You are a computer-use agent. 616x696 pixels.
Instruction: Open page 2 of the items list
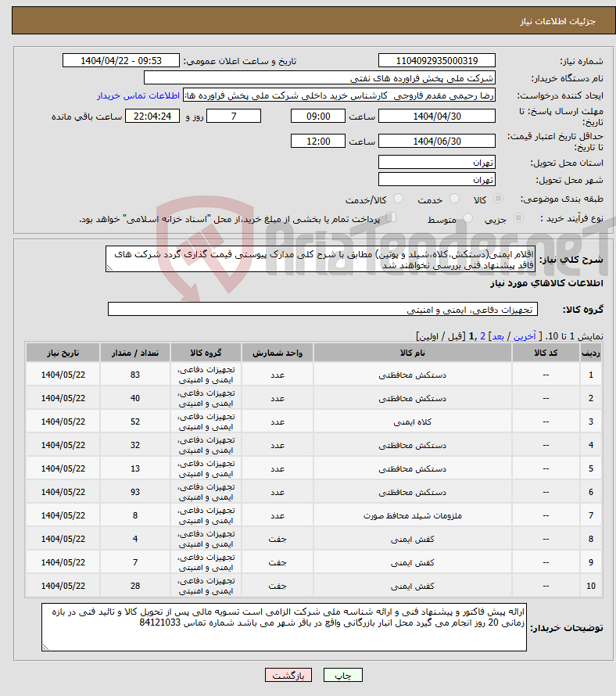[x=483, y=336]
